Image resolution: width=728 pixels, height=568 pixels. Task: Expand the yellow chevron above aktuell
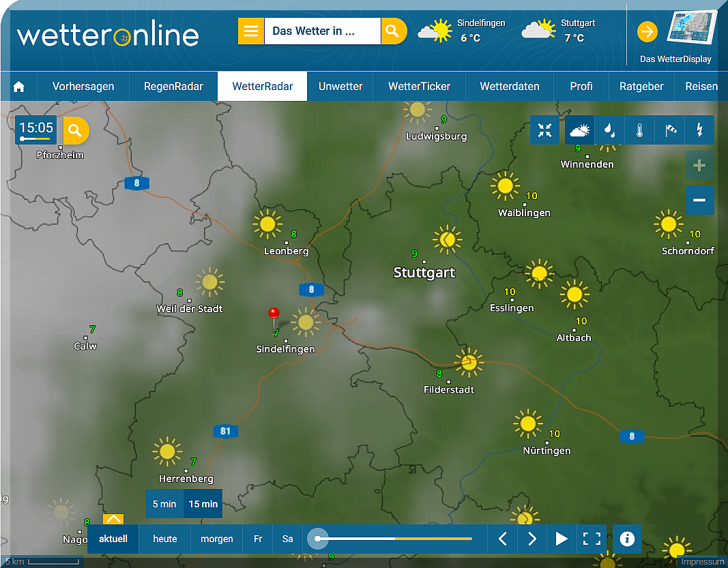[113, 520]
